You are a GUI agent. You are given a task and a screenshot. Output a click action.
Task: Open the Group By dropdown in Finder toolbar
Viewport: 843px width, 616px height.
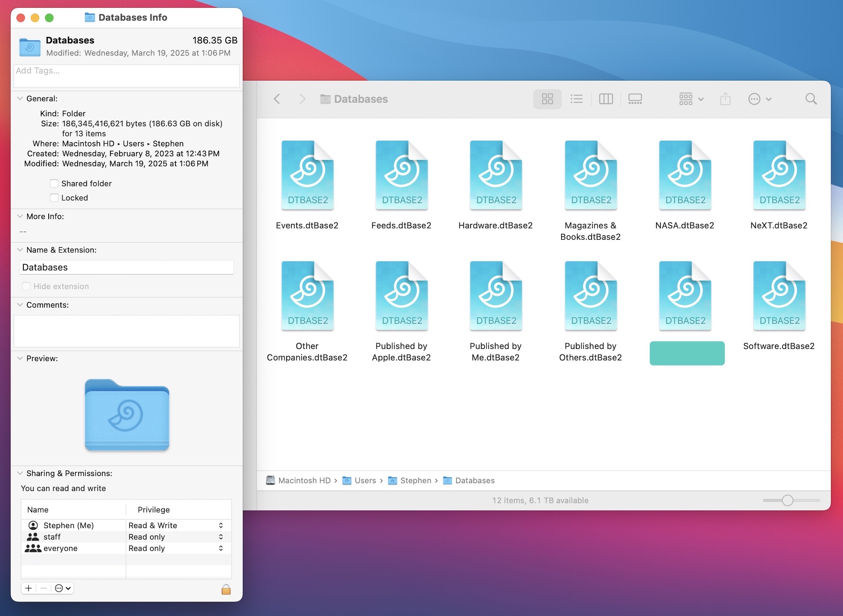pos(691,99)
